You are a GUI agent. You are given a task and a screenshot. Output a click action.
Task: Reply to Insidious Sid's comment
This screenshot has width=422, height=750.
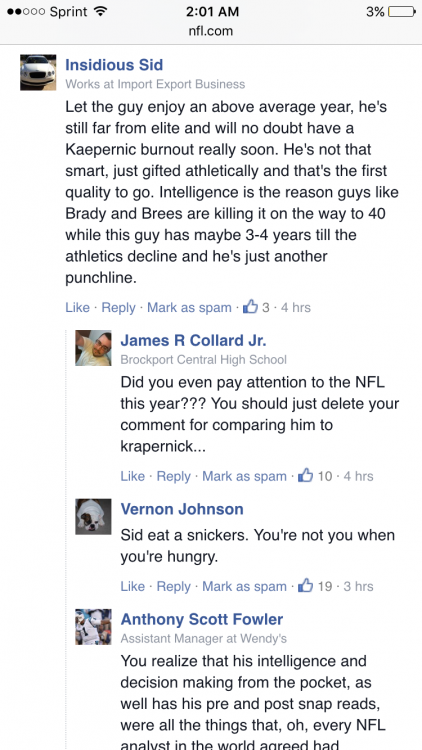pyautogui.click(x=118, y=307)
